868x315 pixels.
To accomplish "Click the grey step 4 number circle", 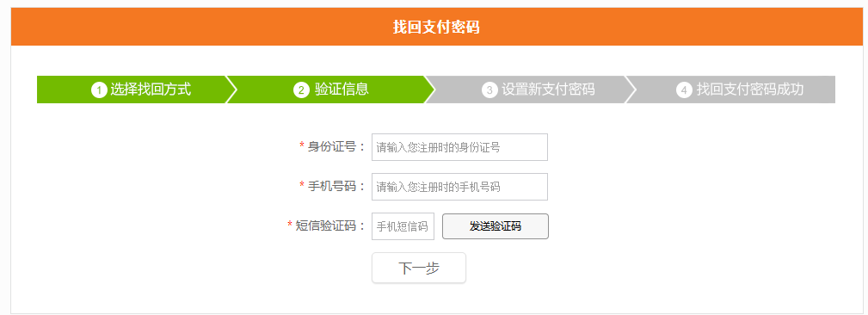I will tap(684, 90).
